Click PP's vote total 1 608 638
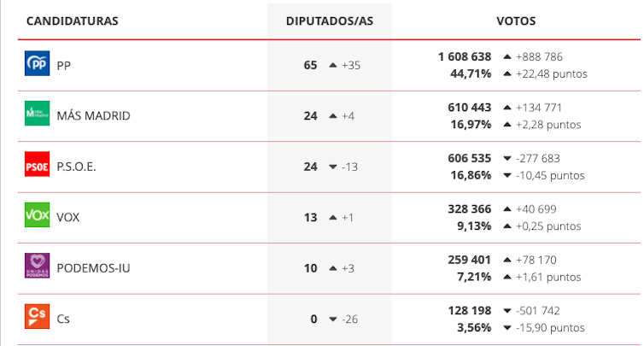Image resolution: width=644 pixels, height=346 pixels. coord(465,56)
